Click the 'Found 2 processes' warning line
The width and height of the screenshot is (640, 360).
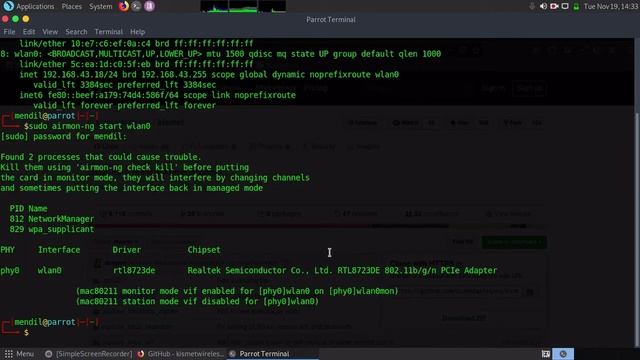(101, 157)
